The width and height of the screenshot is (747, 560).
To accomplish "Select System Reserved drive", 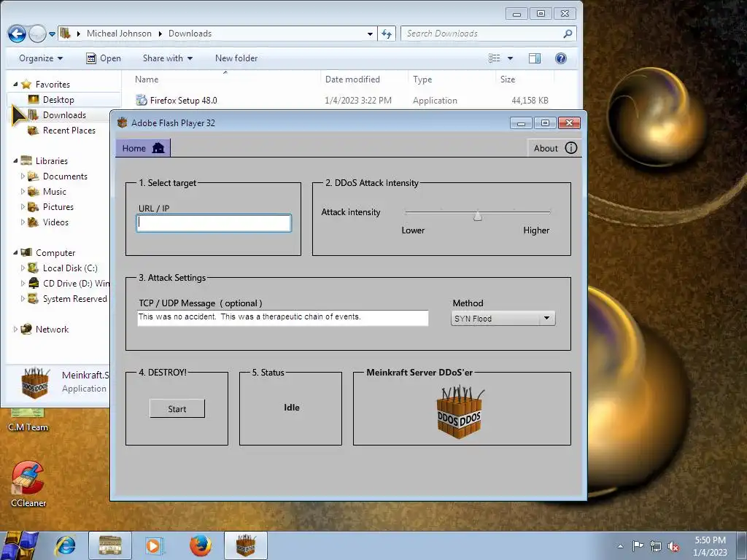I will [75, 298].
